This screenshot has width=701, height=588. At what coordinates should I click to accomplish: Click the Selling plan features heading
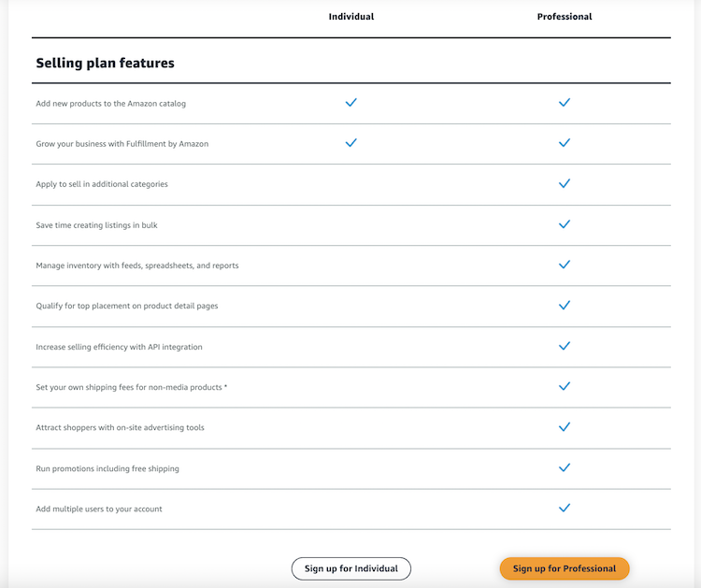[105, 63]
